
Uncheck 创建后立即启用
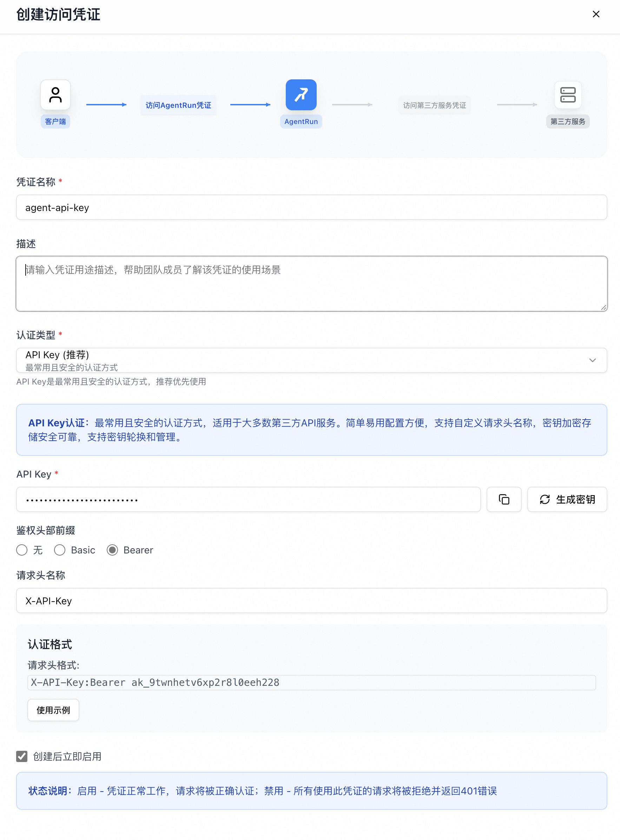coord(22,757)
